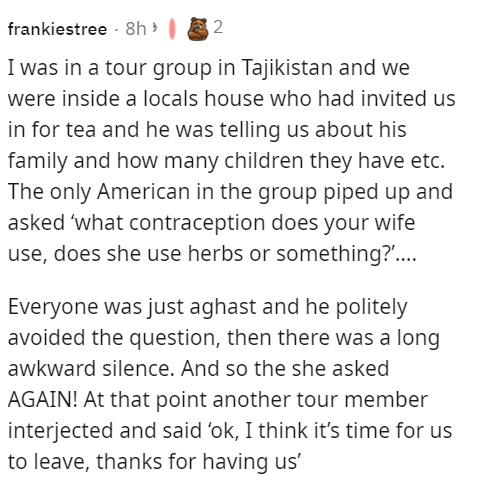Image resolution: width=480 pixels, height=488 pixels.
Task: Click the pink oval flair icon
Action: (x=172, y=29)
